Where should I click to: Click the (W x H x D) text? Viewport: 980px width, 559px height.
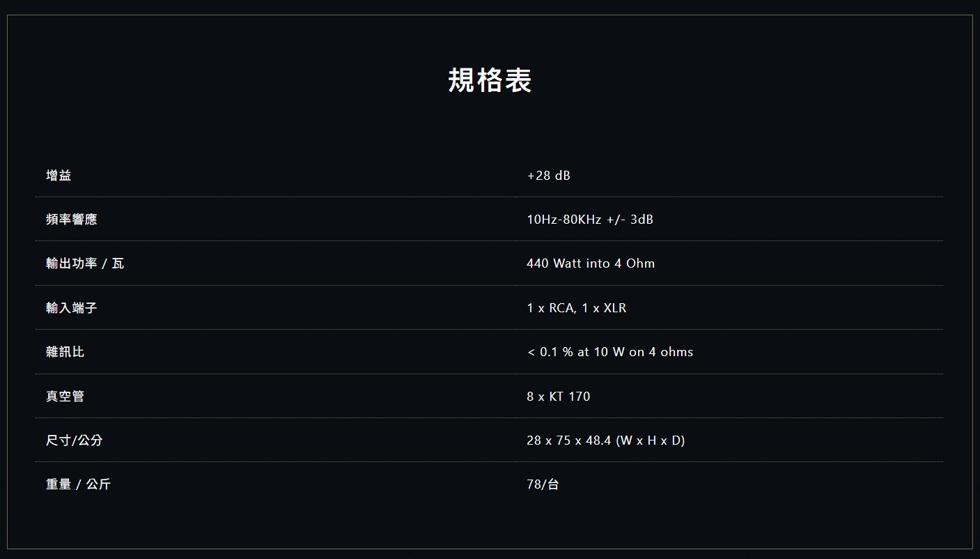(651, 441)
